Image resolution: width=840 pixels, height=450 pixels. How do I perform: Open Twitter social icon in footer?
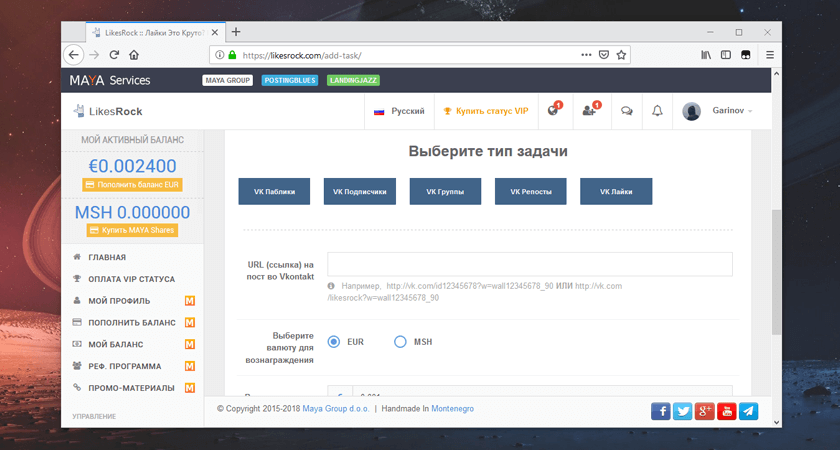point(682,411)
